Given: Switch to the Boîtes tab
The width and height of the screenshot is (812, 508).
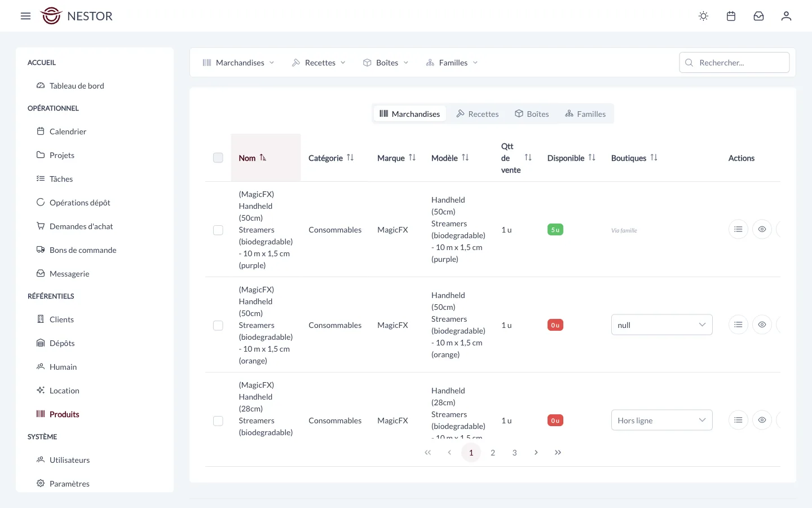Looking at the screenshot, I should click(x=532, y=113).
